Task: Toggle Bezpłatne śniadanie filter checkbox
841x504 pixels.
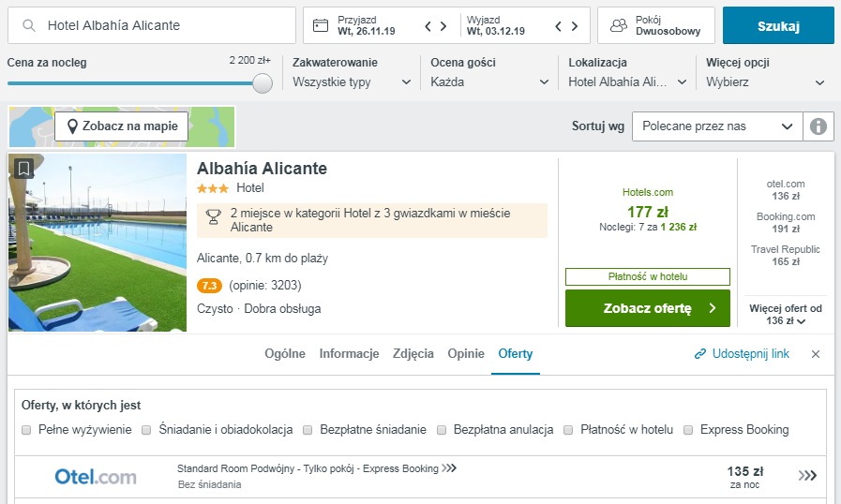Action: [x=308, y=430]
